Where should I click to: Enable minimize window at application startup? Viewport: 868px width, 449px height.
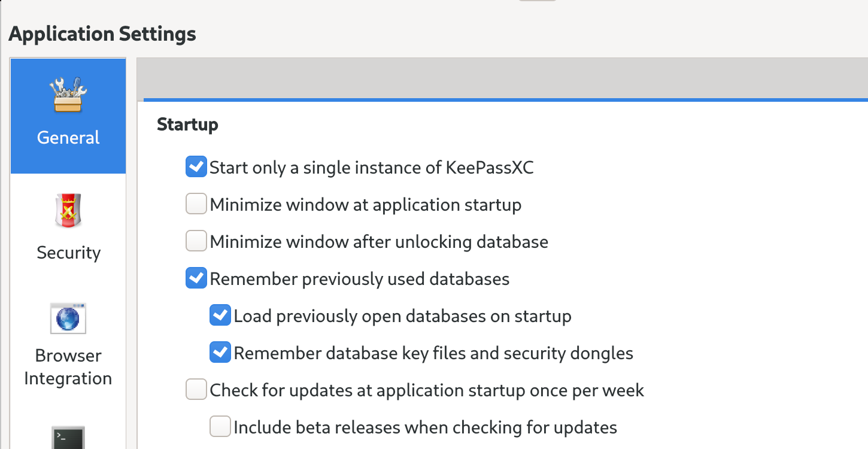196,204
